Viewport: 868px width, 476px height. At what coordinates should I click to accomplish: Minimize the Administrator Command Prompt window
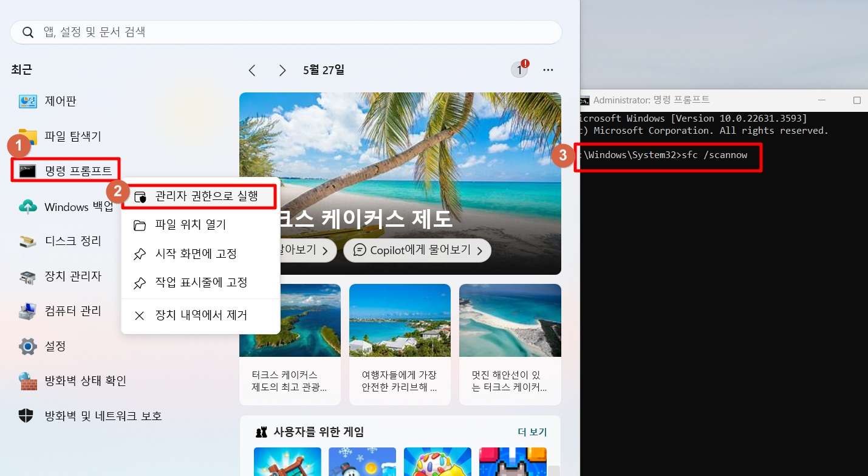point(821,100)
